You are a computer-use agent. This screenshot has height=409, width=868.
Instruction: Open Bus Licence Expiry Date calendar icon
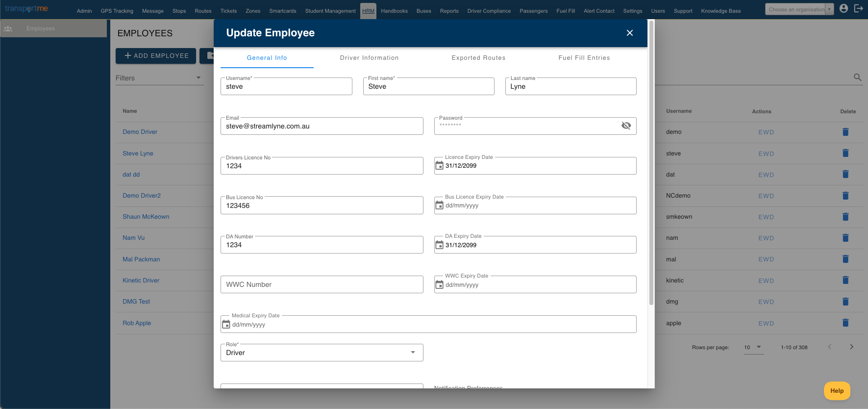pos(440,205)
